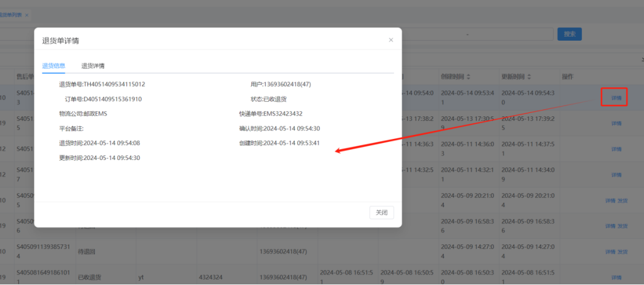The image size is (644, 285).
Task: Click user cell 13693602418(47) in last table row
Action: 283,277
